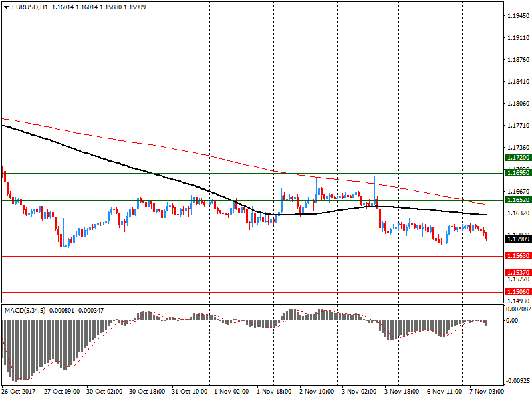Click the 1.18060 price scale value
532x399 pixels.
[519, 104]
